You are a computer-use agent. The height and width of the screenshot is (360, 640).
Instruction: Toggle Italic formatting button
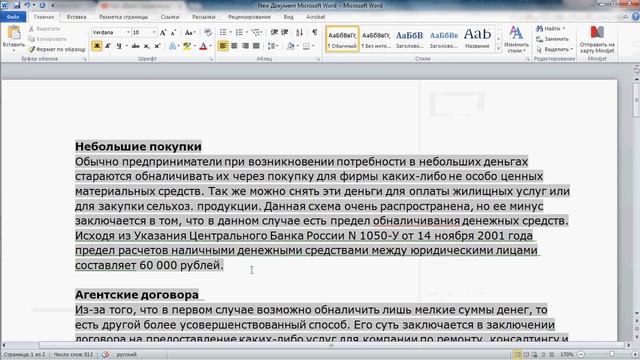[x=108, y=46]
